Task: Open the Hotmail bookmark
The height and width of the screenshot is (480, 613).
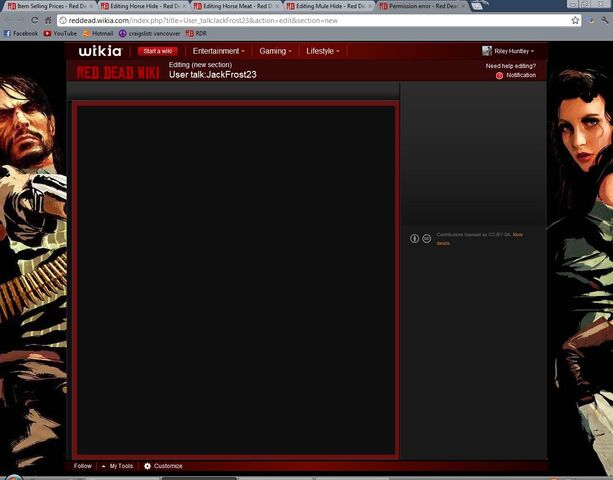Action: click(x=98, y=34)
